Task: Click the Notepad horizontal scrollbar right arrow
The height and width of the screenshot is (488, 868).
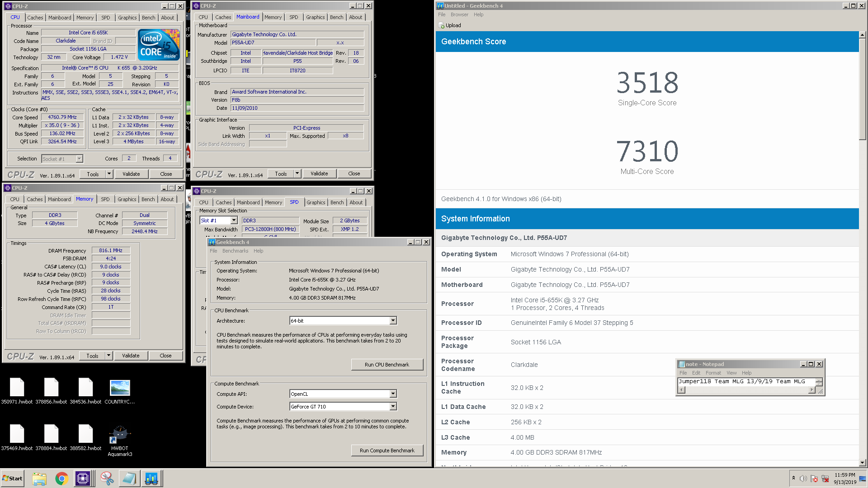Action: [x=812, y=390]
